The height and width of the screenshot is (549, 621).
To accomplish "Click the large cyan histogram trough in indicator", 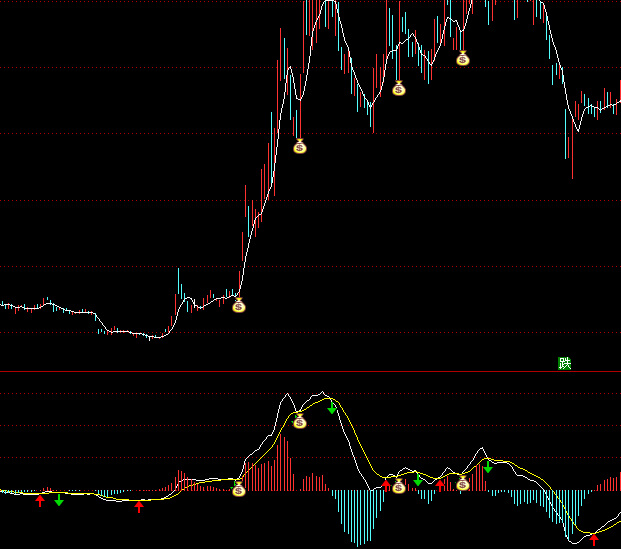I will click(x=358, y=520).
